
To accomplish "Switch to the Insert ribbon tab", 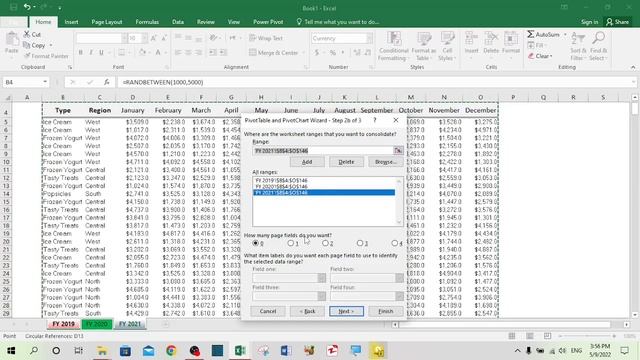I will (71, 22).
